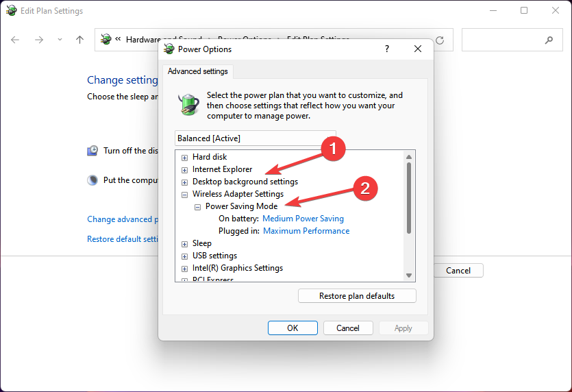Open the recent locations chevron in navigation bar
The image size is (572, 392).
click(60, 40)
